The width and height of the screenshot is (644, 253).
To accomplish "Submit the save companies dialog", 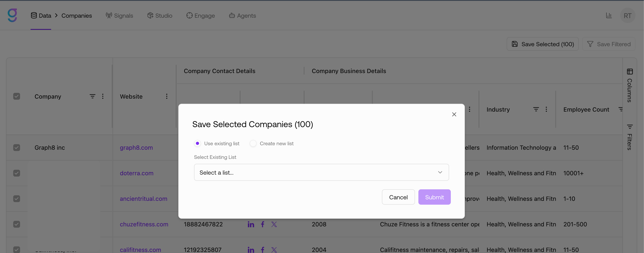I will (x=434, y=197).
